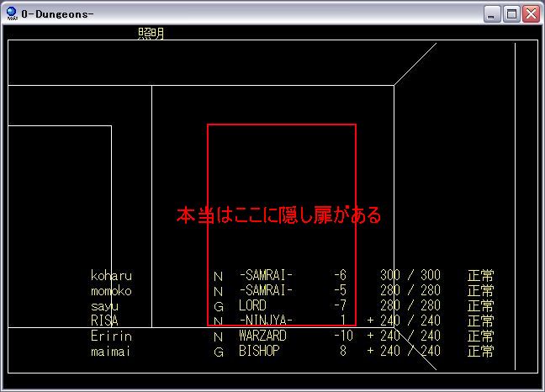Click maimai's 正常 status
Screen dimensions: 545x392
(x=480, y=351)
